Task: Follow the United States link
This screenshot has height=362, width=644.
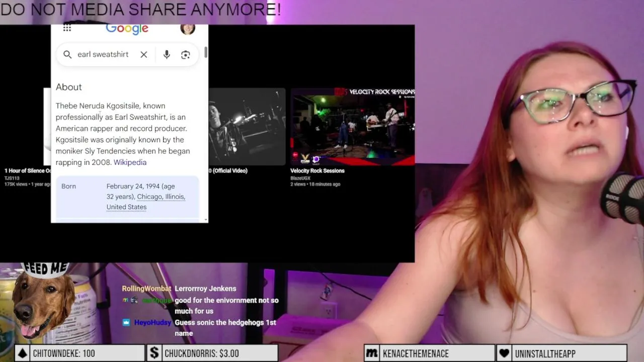Action: point(126,207)
